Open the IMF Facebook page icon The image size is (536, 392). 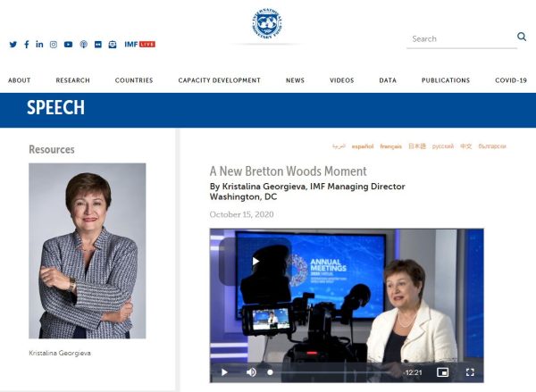(x=27, y=44)
